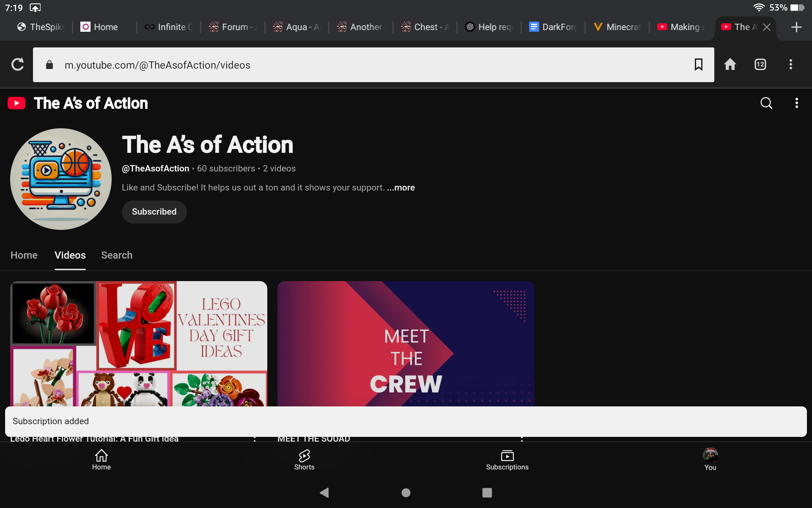The height and width of the screenshot is (508, 812).
Task: Bookmark this page using the bookmark icon
Action: [x=698, y=64]
